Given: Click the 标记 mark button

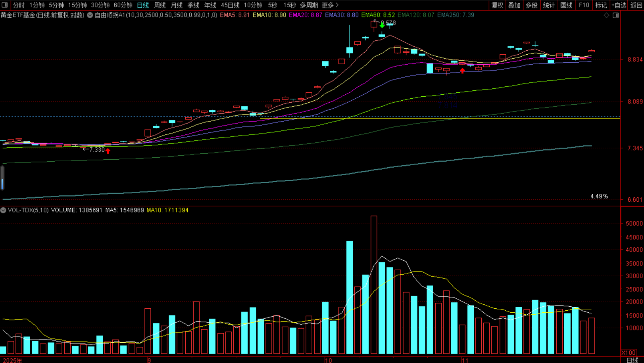Looking at the screenshot, I should pyautogui.click(x=601, y=5).
